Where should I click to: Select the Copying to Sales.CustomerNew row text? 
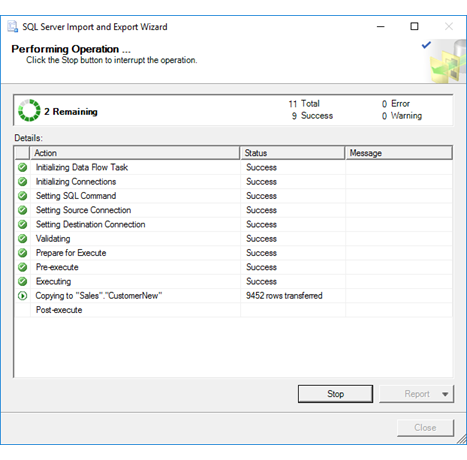(99, 296)
